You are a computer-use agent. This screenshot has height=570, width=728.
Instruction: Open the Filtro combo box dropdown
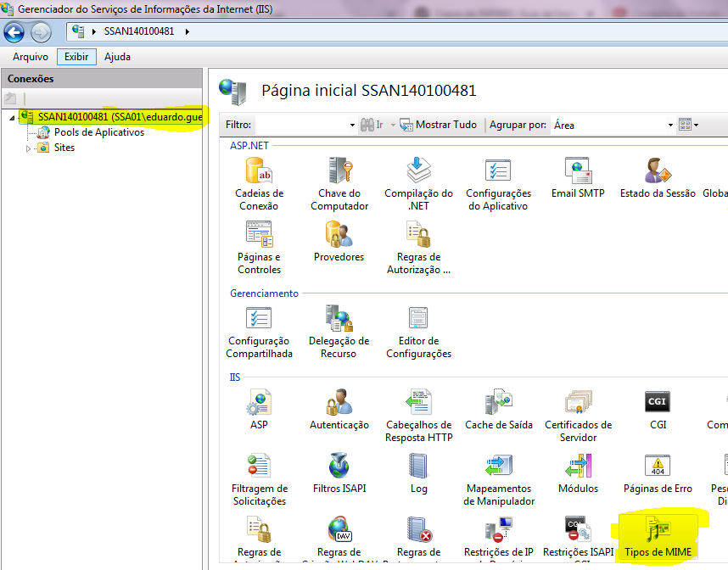point(352,125)
